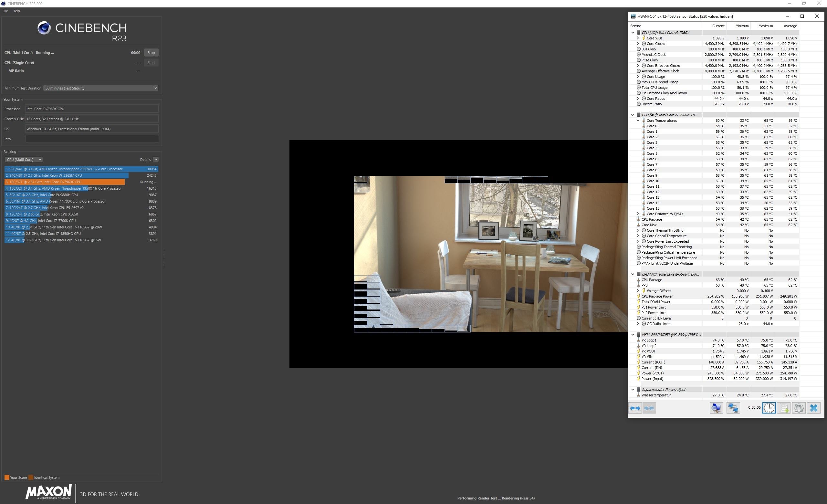Image resolution: width=827 pixels, height=504 pixels.
Task: Click the MAXON logo
Action: click(49, 492)
